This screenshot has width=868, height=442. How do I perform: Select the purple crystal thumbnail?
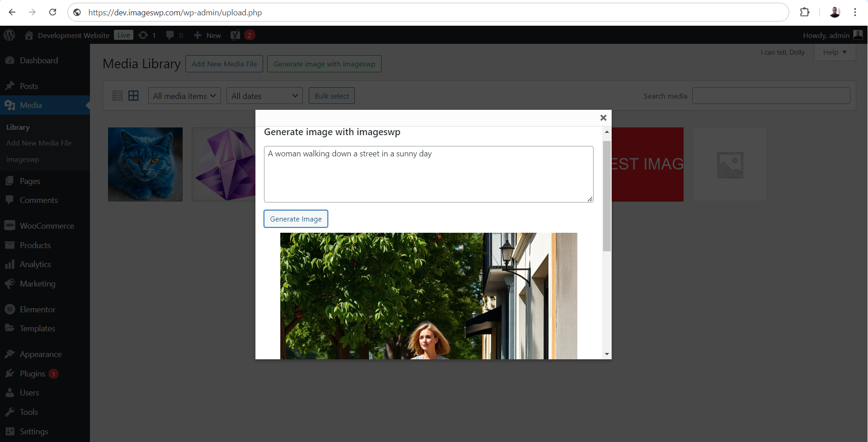(x=224, y=165)
